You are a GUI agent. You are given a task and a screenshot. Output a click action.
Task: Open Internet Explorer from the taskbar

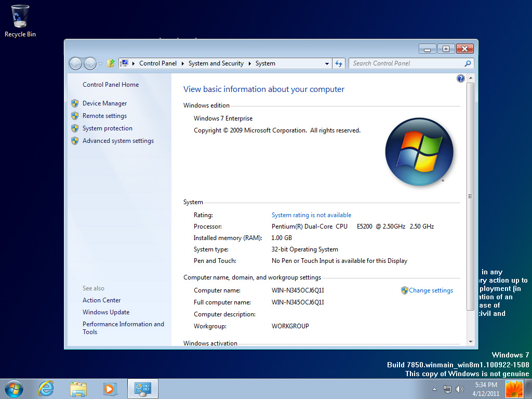point(46,389)
